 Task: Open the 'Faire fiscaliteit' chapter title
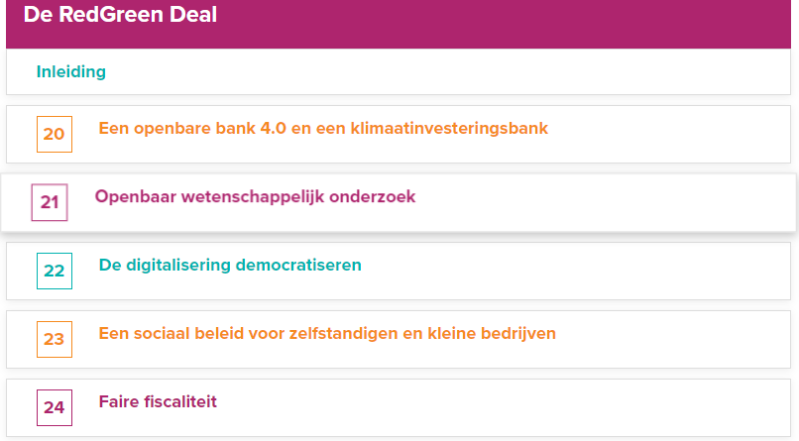(158, 402)
